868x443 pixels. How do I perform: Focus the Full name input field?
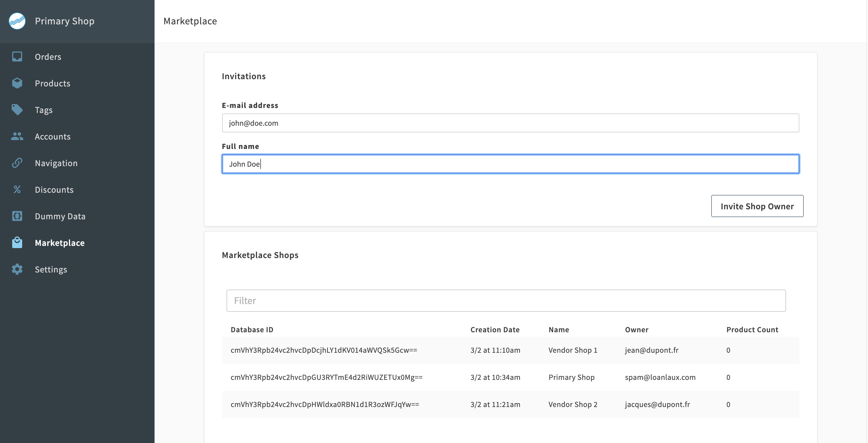point(510,164)
